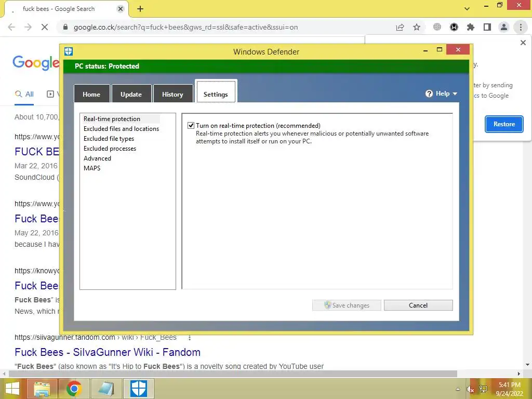Minimize the Windows Defender window
Screen dimensions: 532x399
tap(425, 50)
